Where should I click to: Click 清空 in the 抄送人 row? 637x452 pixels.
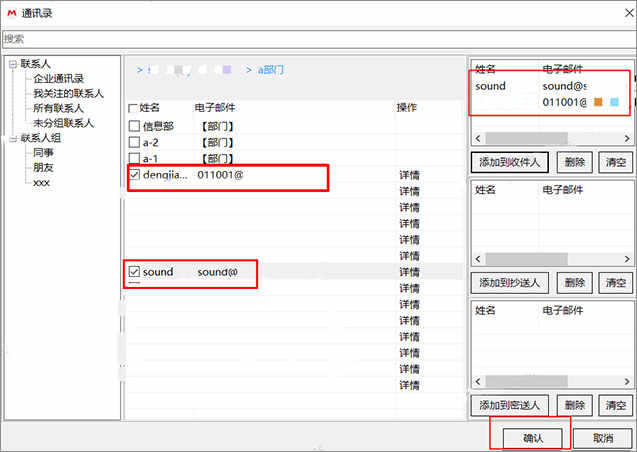[x=616, y=283]
